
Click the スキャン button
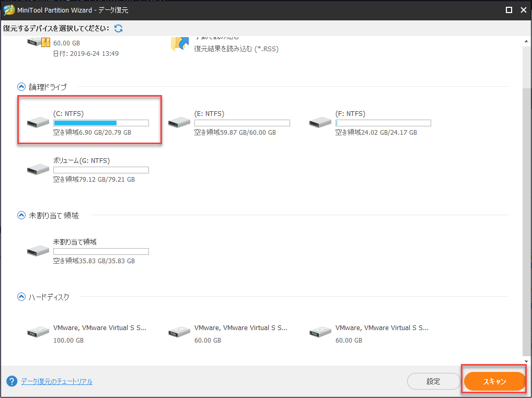tap(494, 381)
